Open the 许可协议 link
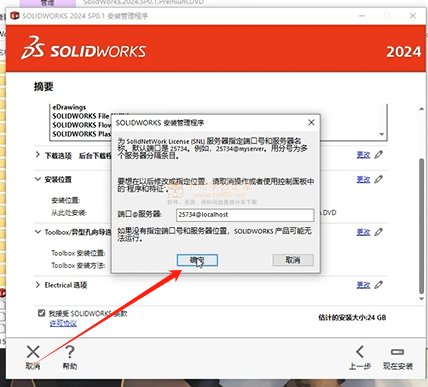Viewport: 428px width, 387px height. [x=63, y=323]
